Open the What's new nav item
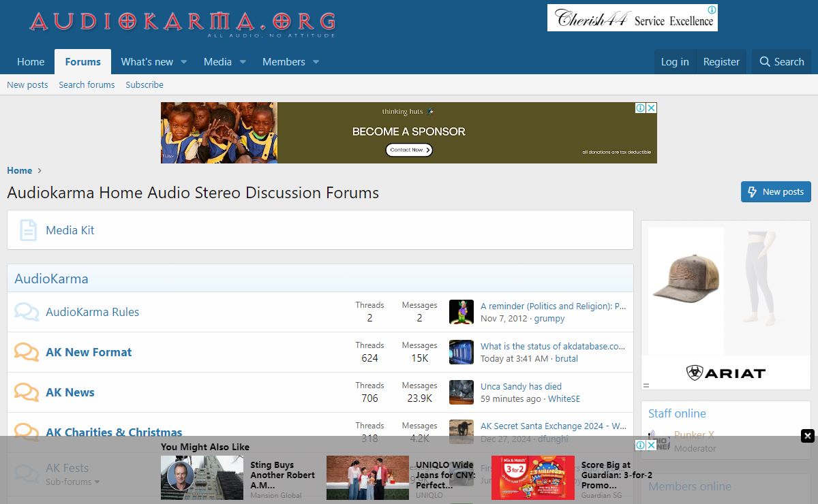Viewport: 818px width, 504px height. (147, 62)
